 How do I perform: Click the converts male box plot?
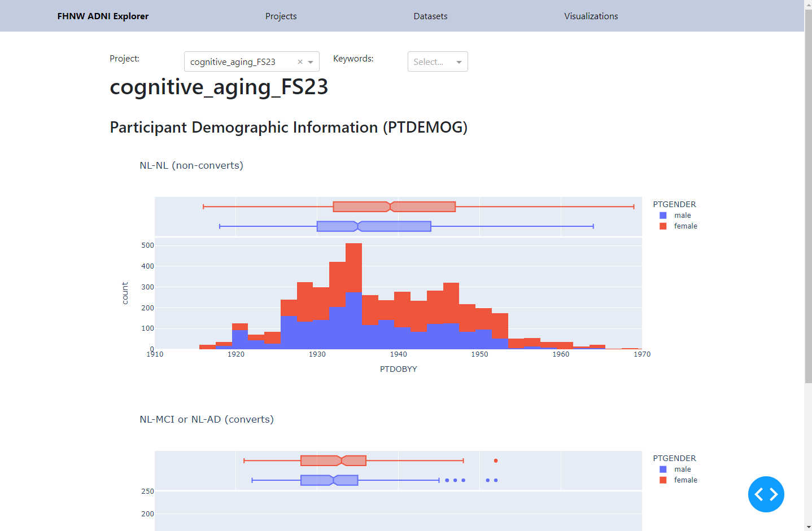(x=329, y=480)
